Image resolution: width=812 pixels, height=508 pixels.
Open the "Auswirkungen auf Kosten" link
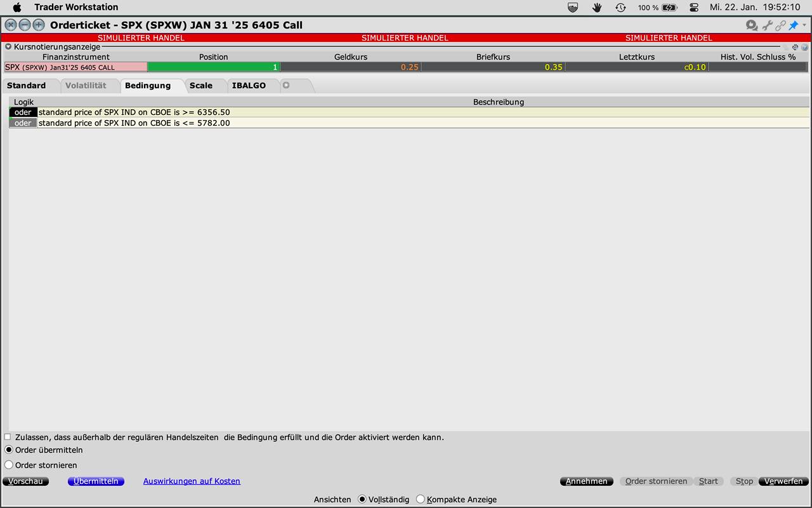pyautogui.click(x=192, y=481)
